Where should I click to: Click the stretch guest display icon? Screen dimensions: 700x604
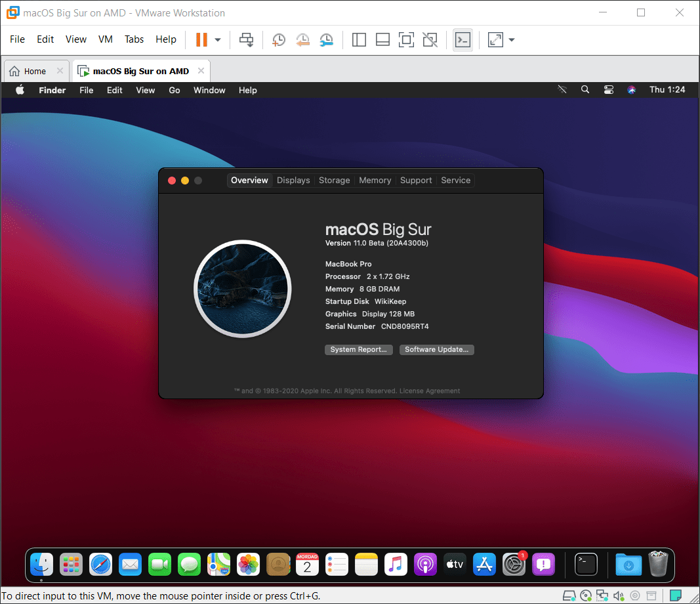[x=495, y=40]
